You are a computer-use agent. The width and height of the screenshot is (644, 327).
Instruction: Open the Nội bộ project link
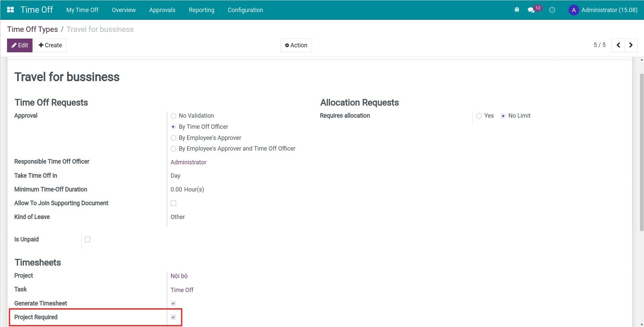pos(179,276)
